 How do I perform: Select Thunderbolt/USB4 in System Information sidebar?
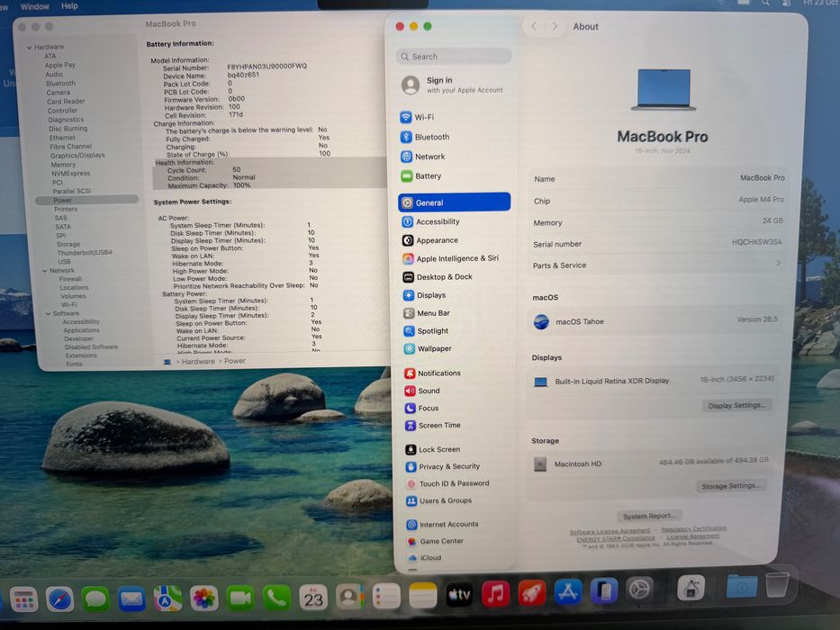pyautogui.click(x=85, y=252)
